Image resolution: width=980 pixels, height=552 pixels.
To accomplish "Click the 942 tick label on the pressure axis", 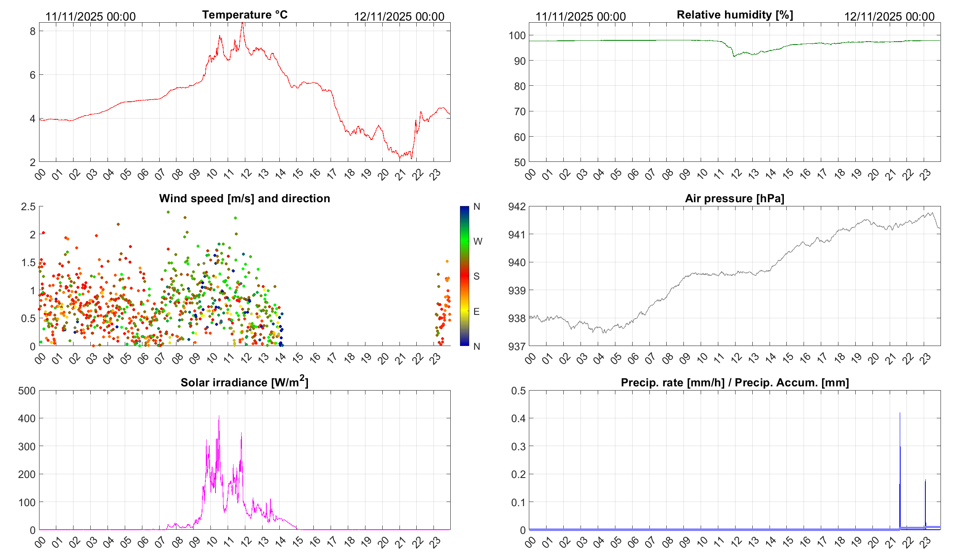I will [x=517, y=206].
